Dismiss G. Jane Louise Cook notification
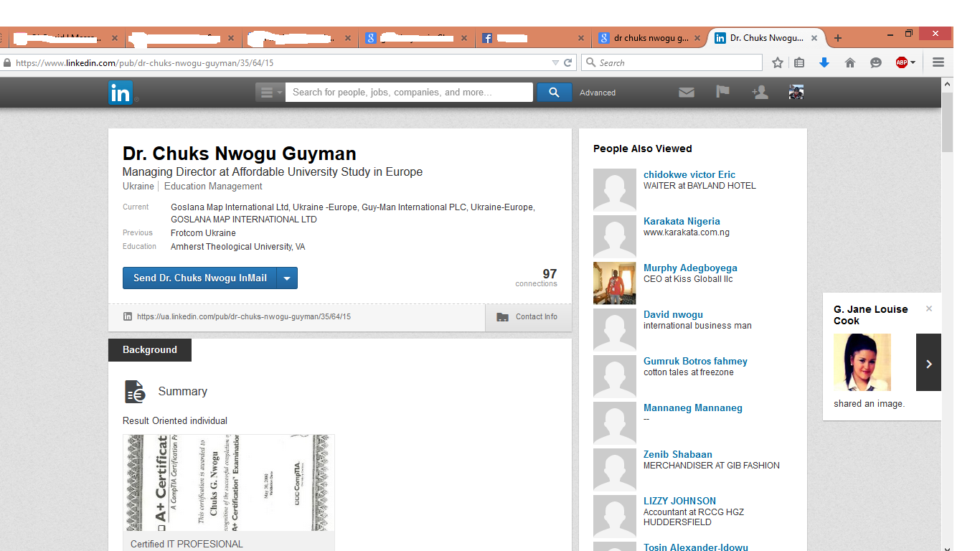Viewport: 980px width, 551px height. click(929, 309)
